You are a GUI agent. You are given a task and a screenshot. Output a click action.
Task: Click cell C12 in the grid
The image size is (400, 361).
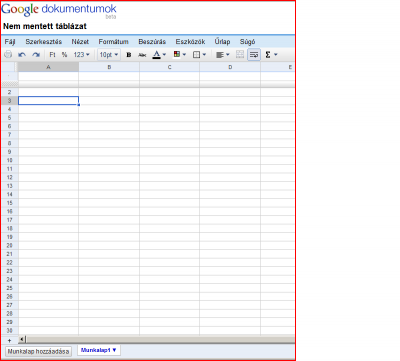pyautogui.click(x=169, y=177)
